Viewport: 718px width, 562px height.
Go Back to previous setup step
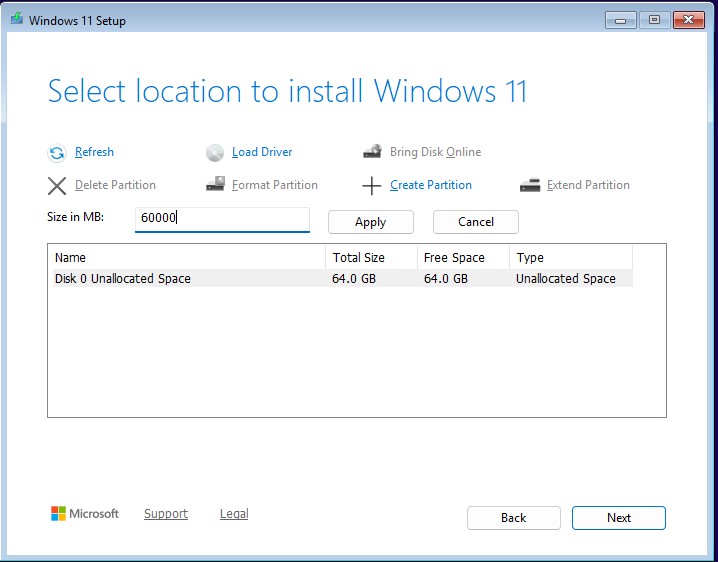click(514, 518)
